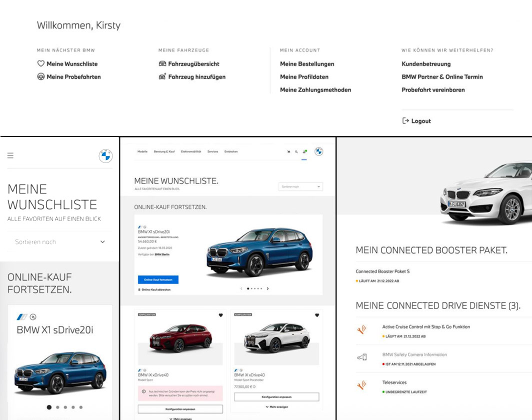Click the red BMW iX xDrive40 thumbnail
This screenshot has height=420, width=532.
[180, 338]
